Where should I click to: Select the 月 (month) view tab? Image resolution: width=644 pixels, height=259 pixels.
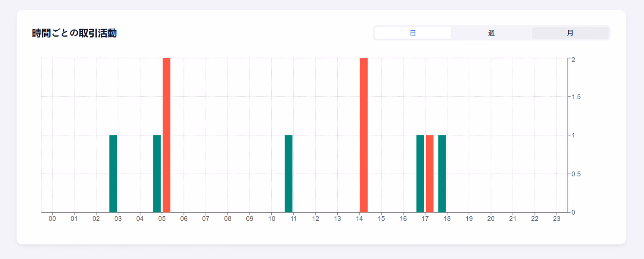570,33
